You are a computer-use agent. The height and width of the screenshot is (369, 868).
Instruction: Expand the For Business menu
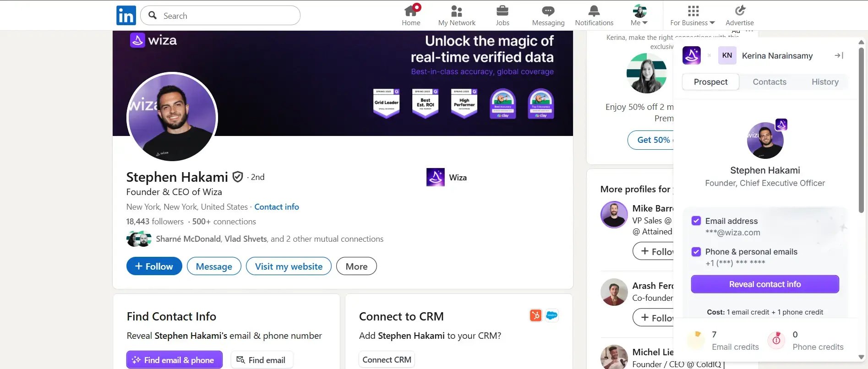693,16
